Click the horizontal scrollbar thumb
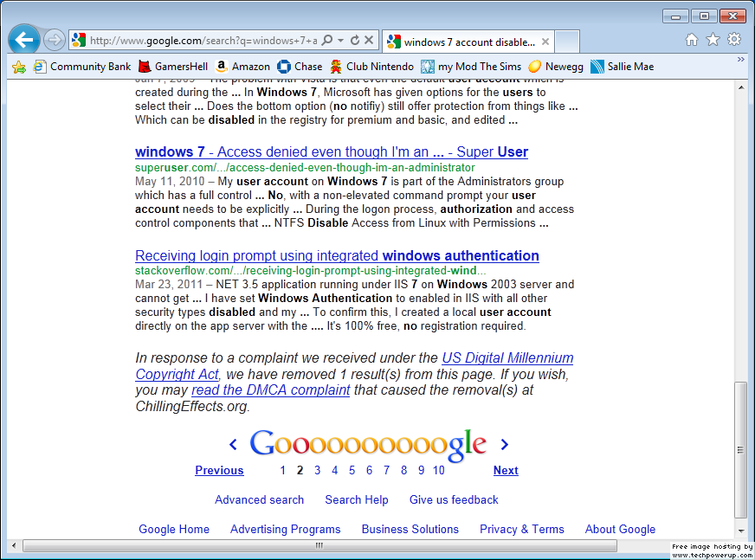Image resolution: width=755 pixels, height=560 pixels. 319,545
